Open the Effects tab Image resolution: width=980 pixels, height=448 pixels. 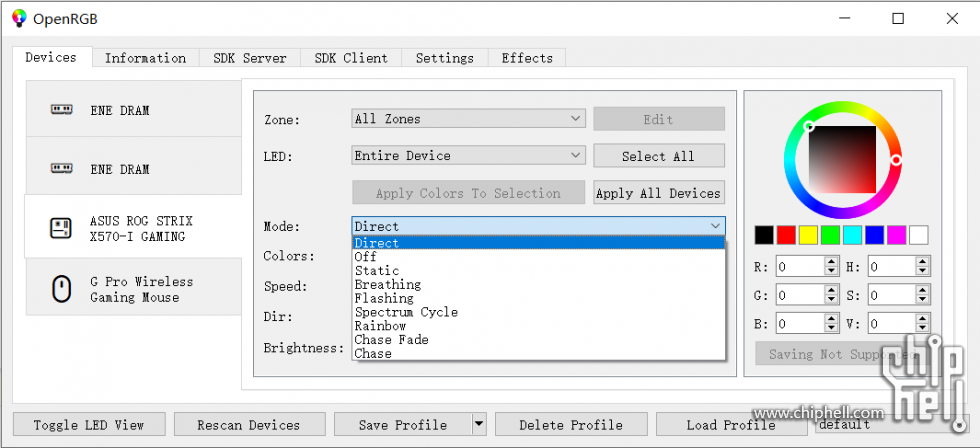(527, 58)
